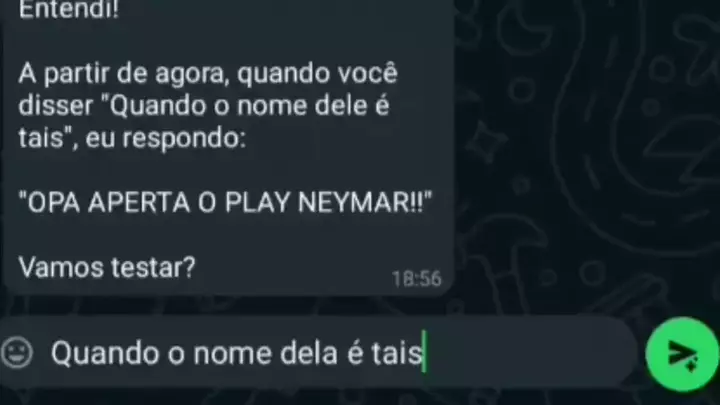
Task: Tap the 18:56 message timestamp
Action: pyautogui.click(x=416, y=278)
